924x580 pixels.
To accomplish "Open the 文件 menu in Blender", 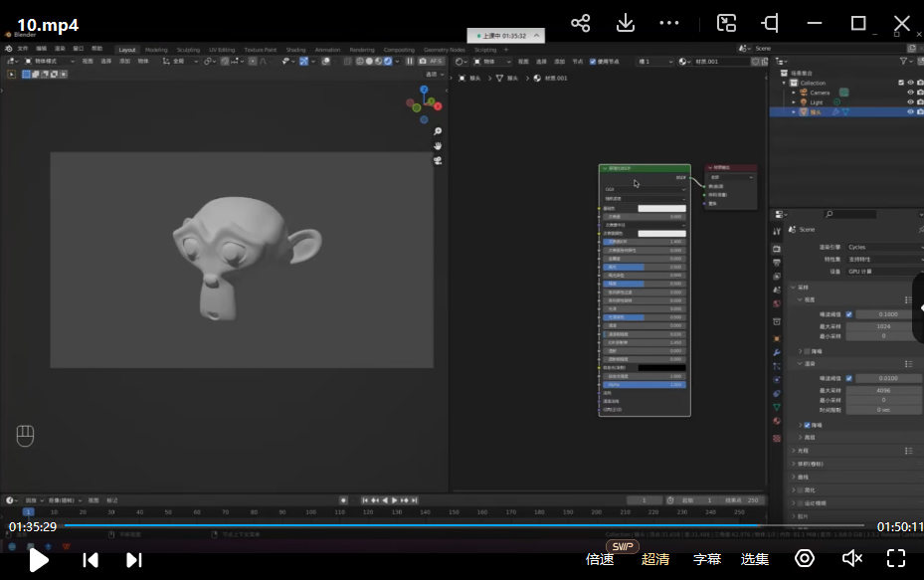I will tap(22, 49).
